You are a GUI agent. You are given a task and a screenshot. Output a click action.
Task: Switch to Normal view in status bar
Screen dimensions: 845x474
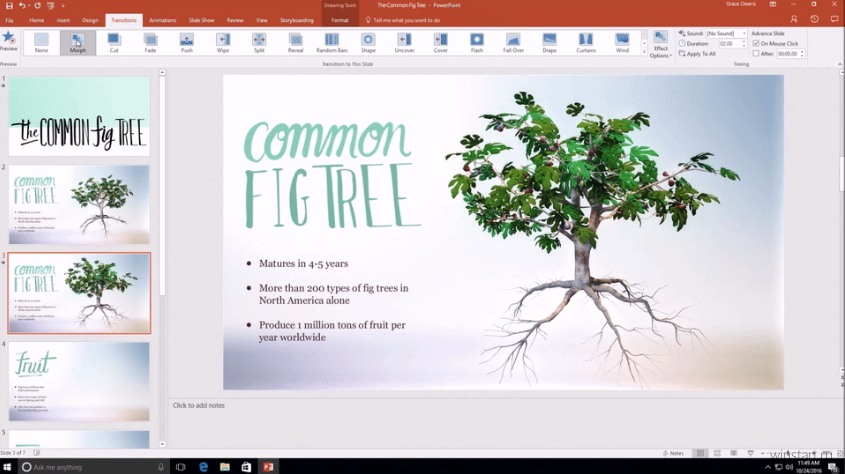coord(700,454)
